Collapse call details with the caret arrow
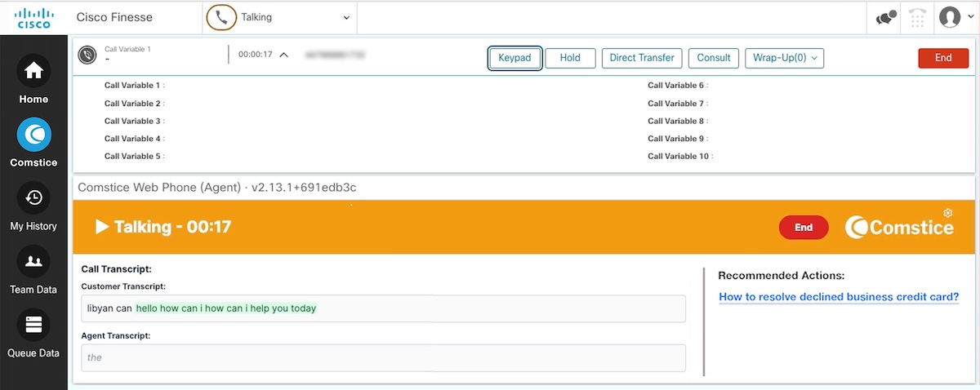 pyautogui.click(x=283, y=55)
